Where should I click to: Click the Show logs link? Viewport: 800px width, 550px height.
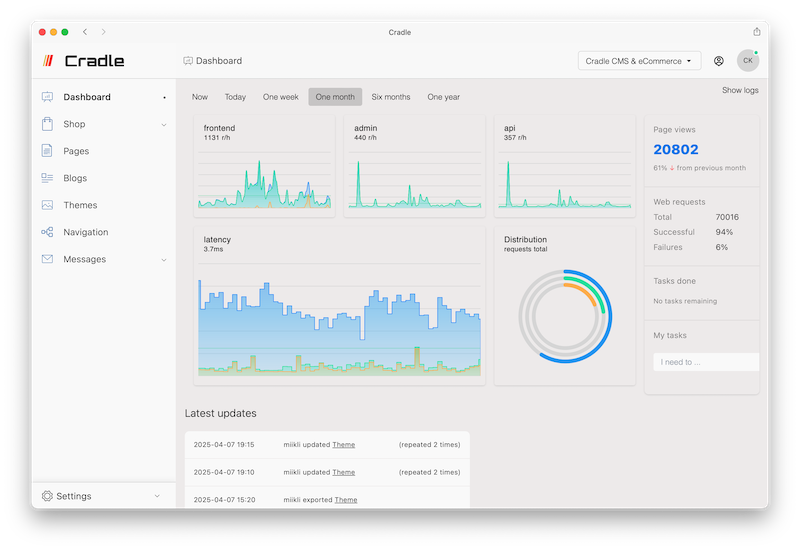click(740, 90)
